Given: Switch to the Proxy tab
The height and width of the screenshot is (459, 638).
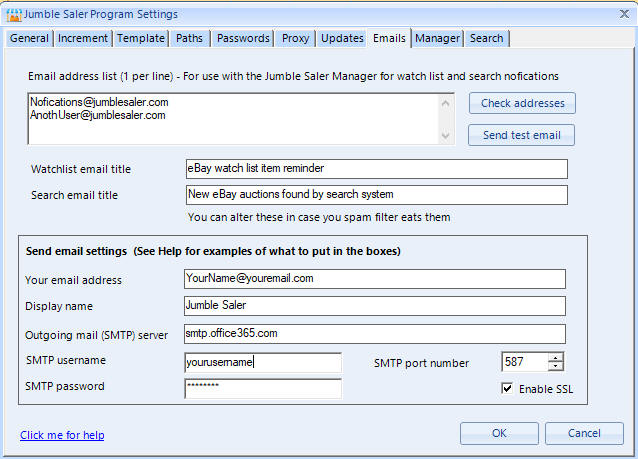Looking at the screenshot, I should click(x=295, y=38).
